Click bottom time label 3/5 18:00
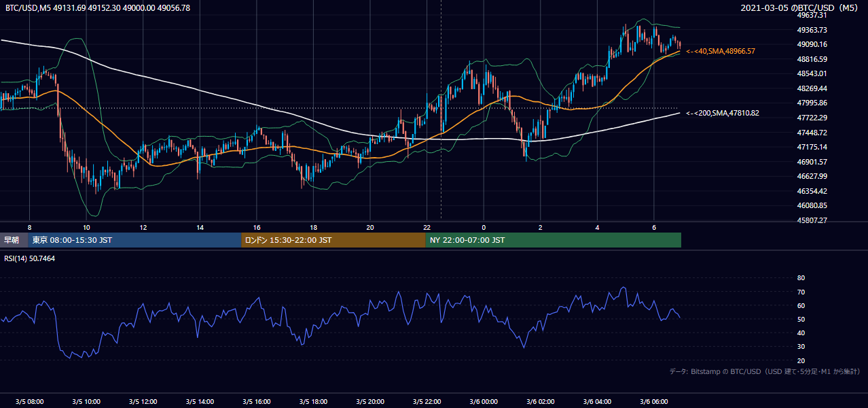Image resolution: width=868 pixels, height=408 pixels. 313,402
